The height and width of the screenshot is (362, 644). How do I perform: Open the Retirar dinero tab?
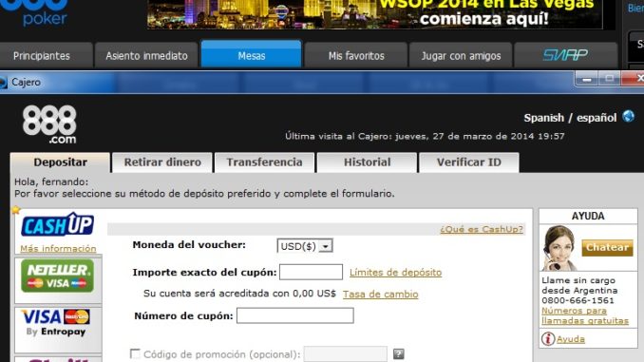162,162
